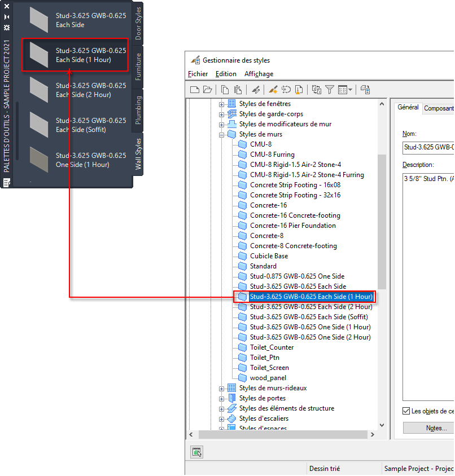Click the Purge Styles broom icon

point(299,90)
